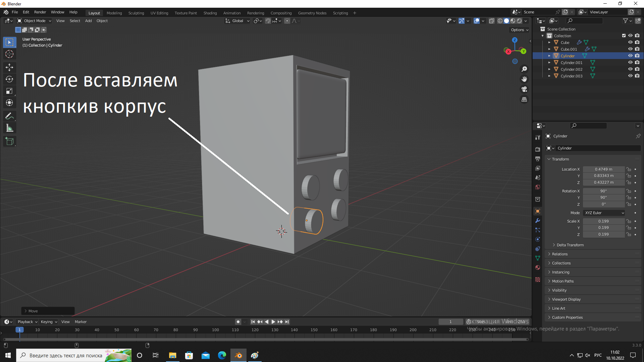The width and height of the screenshot is (644, 362).
Task: Open the Render menu
Action: point(40,12)
